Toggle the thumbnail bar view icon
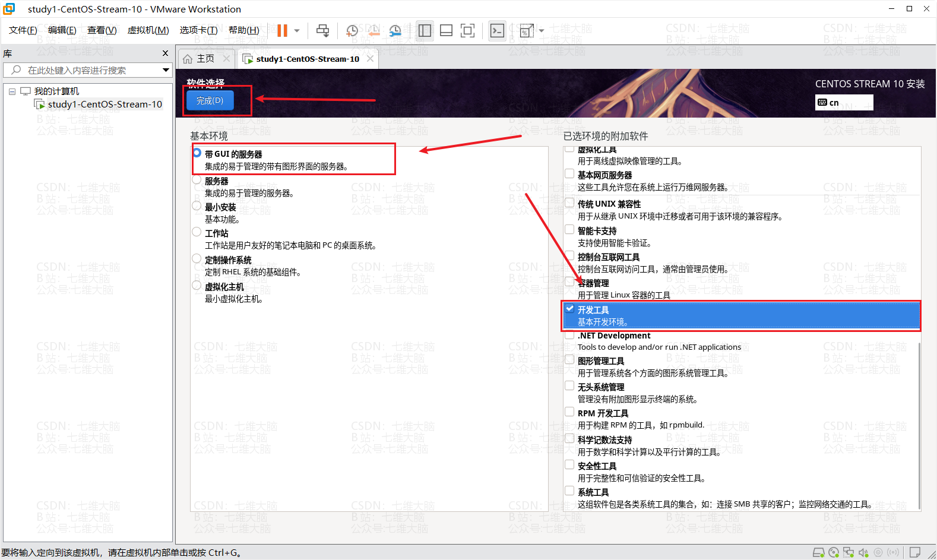This screenshot has width=937, height=560. tap(446, 30)
